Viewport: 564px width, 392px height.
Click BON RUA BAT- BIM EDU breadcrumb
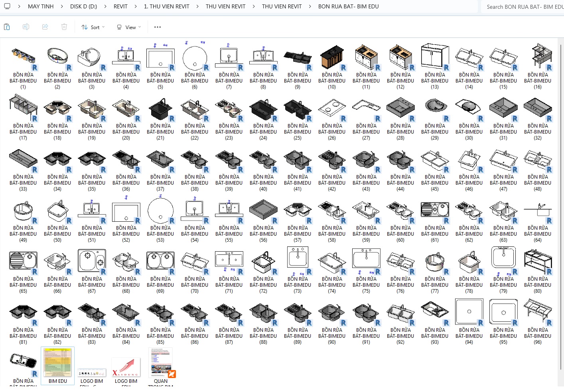click(348, 6)
